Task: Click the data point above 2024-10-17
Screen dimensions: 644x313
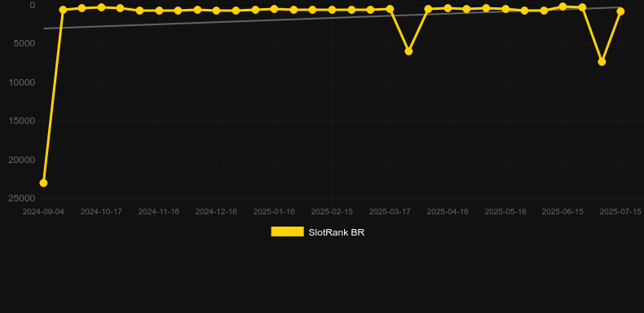Action: tap(101, 7)
